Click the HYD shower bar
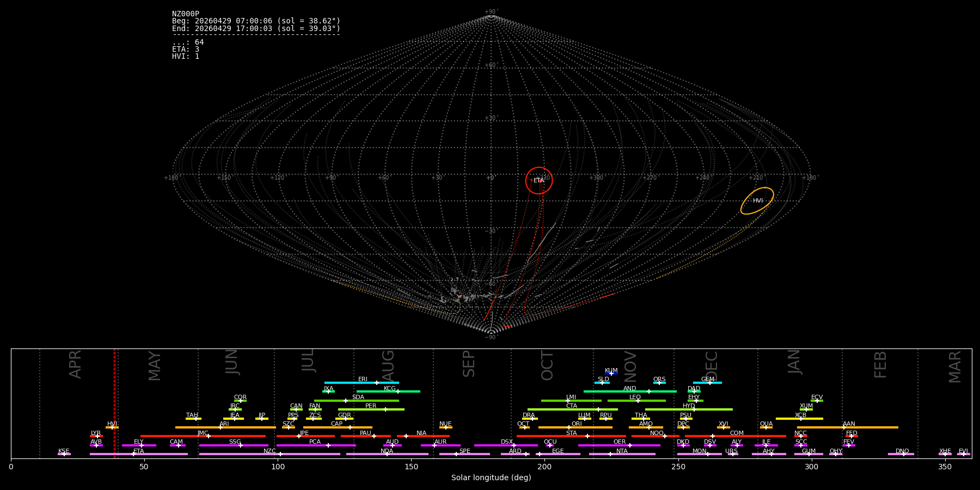980x490 pixels. 689,409
